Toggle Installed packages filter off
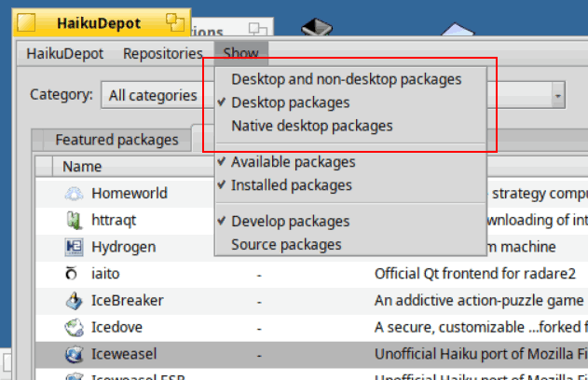 click(x=291, y=185)
